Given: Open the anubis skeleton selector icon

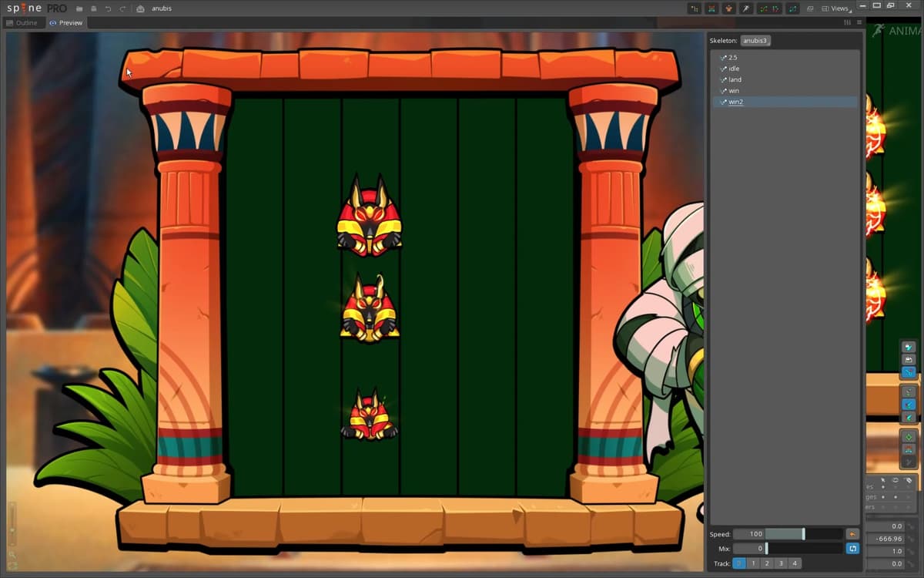Looking at the screenshot, I should (140, 8).
